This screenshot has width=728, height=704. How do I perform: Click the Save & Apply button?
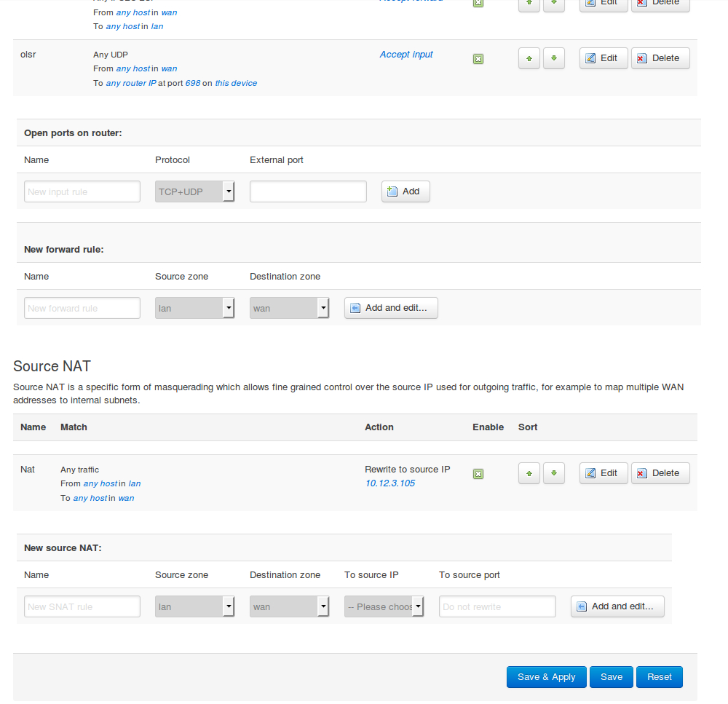click(x=546, y=677)
